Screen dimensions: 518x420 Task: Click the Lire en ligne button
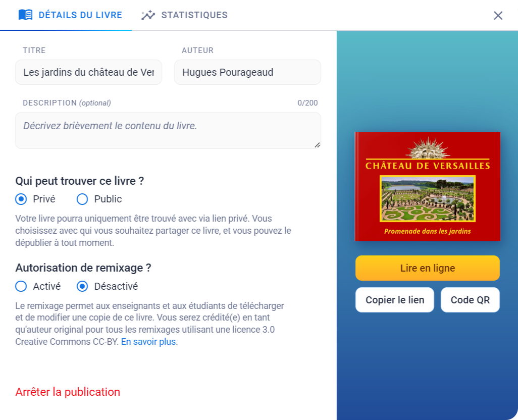point(428,268)
